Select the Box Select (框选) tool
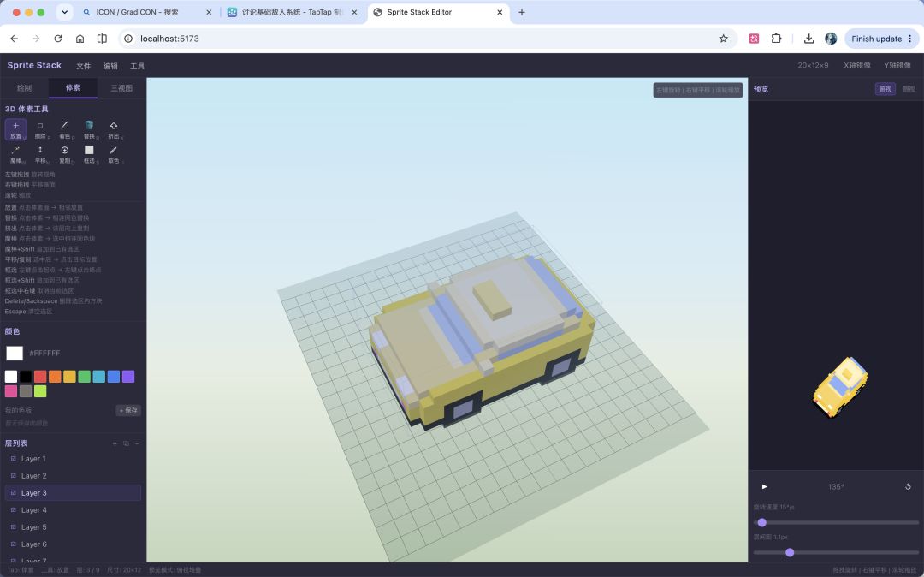The height and width of the screenshot is (577, 924). (x=89, y=154)
